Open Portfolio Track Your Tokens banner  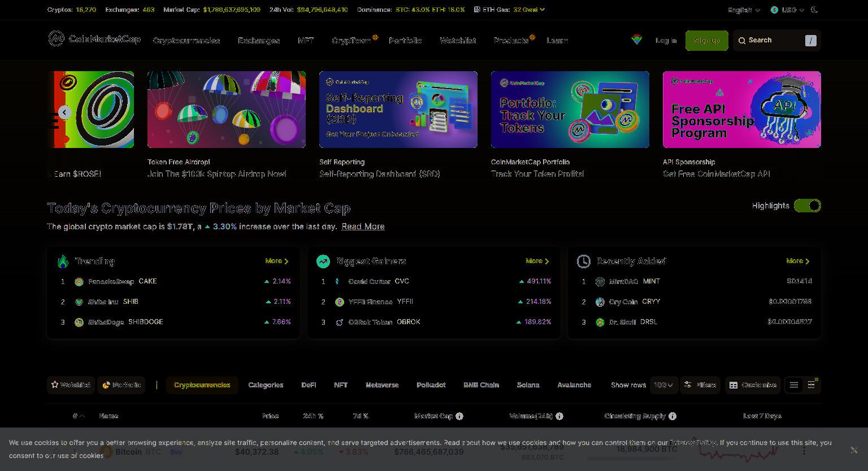pyautogui.click(x=570, y=110)
